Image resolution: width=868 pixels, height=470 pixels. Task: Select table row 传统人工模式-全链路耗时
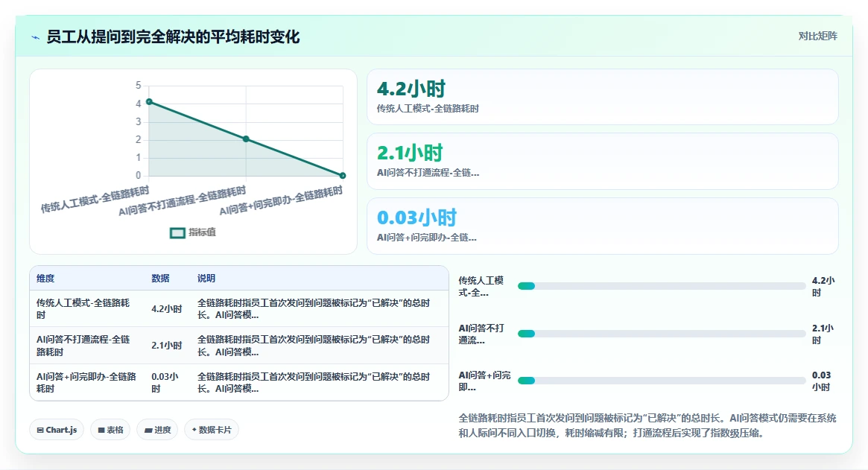(239, 309)
